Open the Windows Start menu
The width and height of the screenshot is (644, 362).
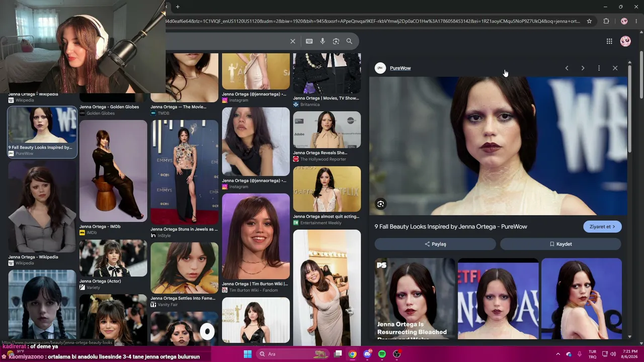point(248,354)
